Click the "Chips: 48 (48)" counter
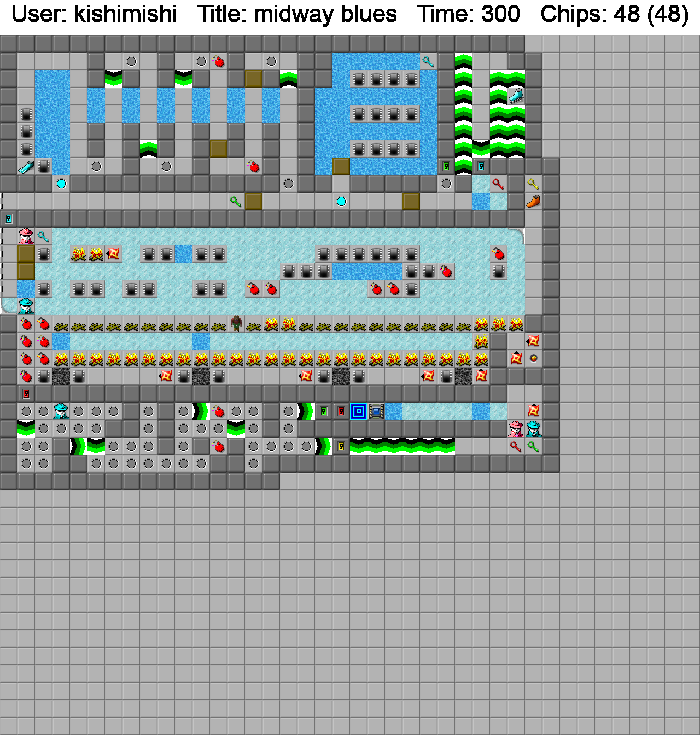This screenshot has width=700, height=735. click(614, 14)
